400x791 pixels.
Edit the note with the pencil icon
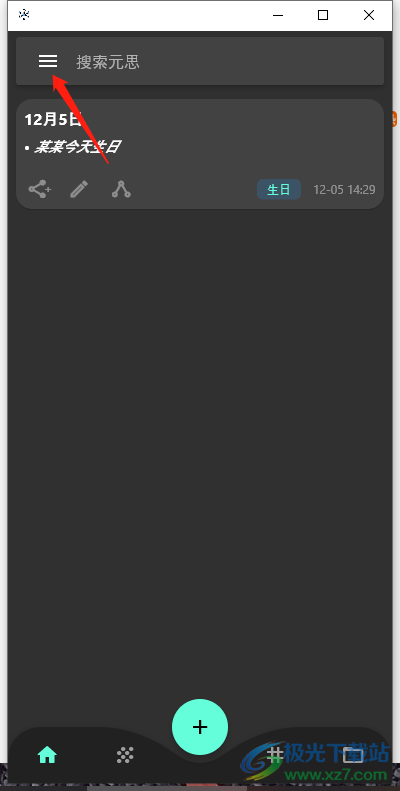click(79, 190)
